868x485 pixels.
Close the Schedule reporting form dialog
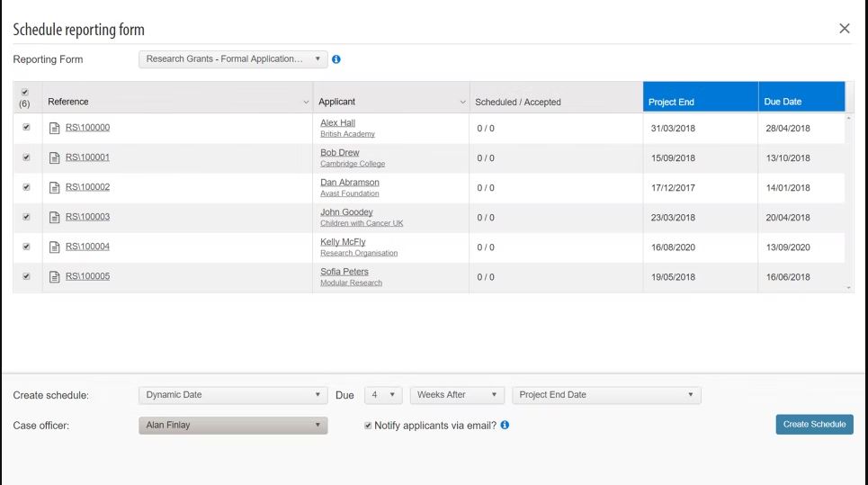(x=844, y=29)
